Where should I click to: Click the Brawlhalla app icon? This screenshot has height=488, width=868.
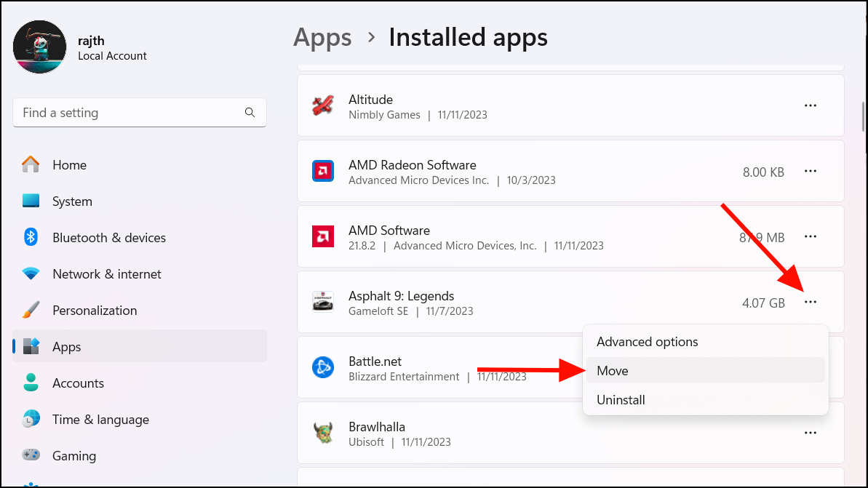[x=323, y=433]
